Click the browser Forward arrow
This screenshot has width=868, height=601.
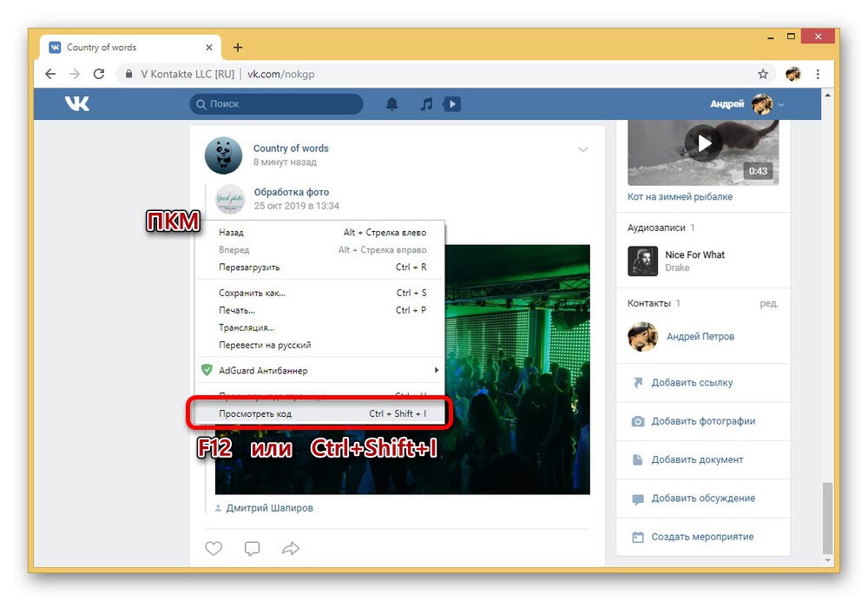point(75,74)
